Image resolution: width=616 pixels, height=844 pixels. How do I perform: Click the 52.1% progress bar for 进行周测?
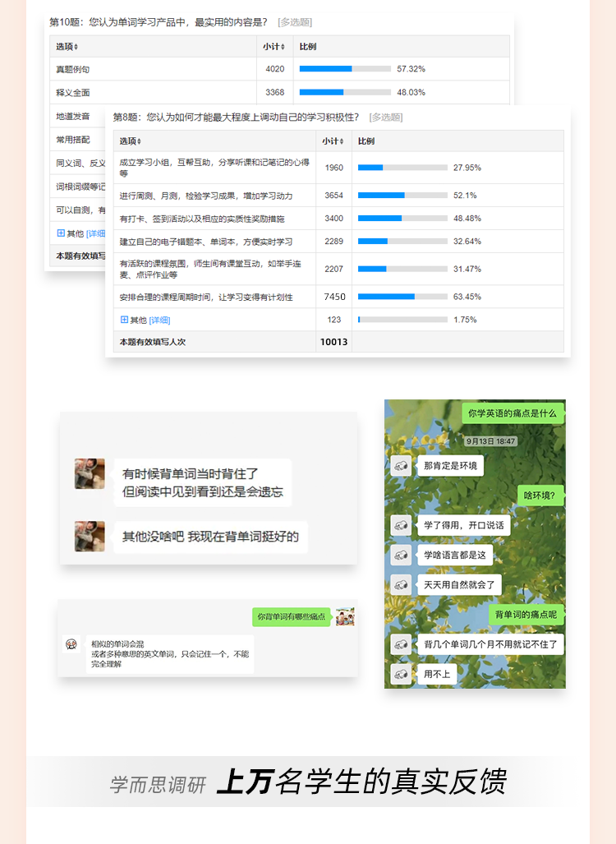(402, 196)
